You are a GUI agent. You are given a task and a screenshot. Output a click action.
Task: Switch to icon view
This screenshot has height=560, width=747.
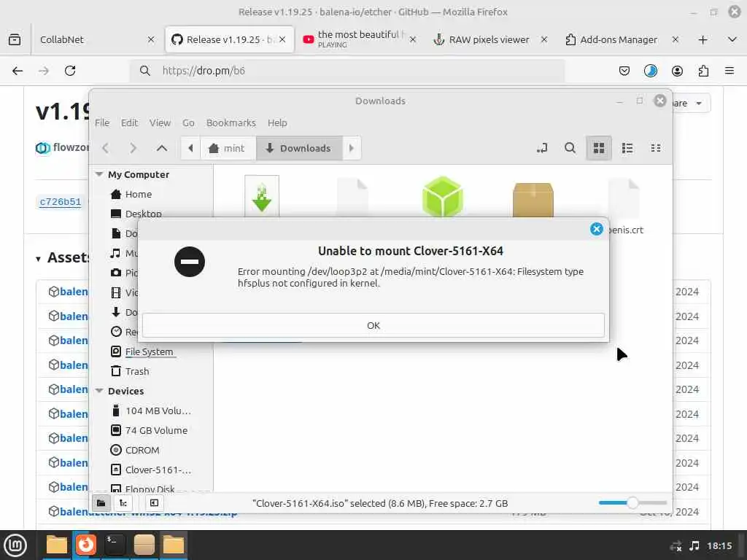pyautogui.click(x=599, y=148)
